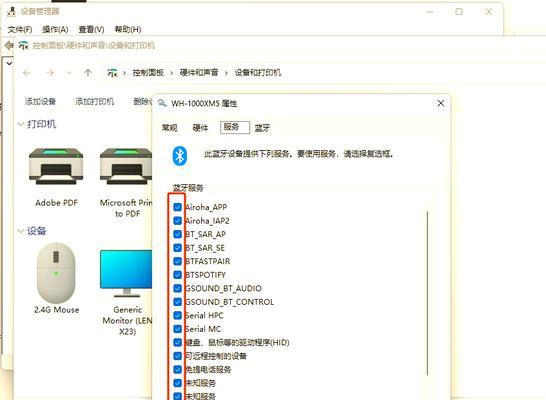Go forward with the right arrow in Devices and Printers
The width and height of the screenshot is (546, 400).
pyautogui.click(x=50, y=73)
